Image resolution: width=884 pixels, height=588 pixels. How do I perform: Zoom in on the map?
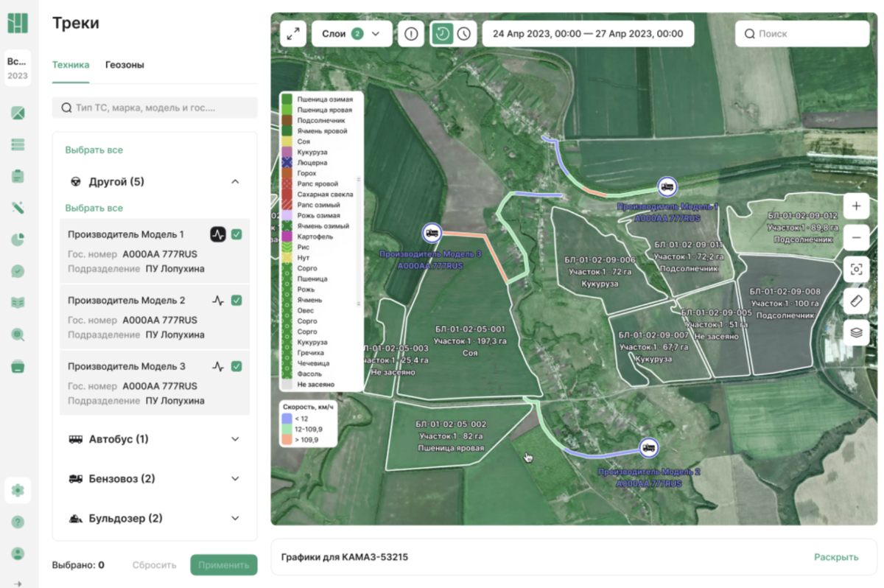tap(856, 206)
